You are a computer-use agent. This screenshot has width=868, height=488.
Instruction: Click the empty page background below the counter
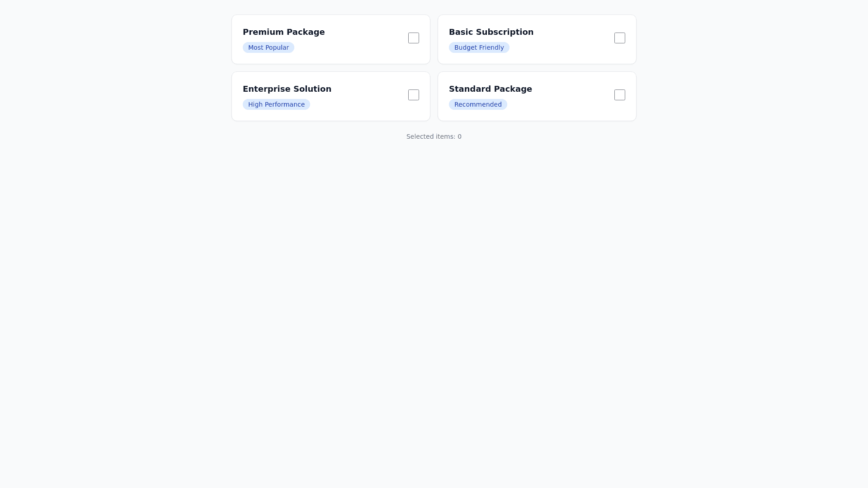[434, 294]
